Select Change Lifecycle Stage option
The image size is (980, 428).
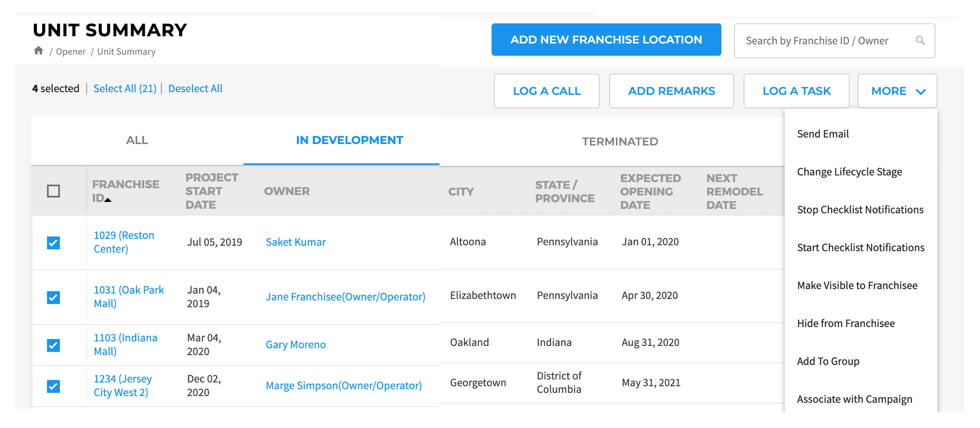pos(849,172)
